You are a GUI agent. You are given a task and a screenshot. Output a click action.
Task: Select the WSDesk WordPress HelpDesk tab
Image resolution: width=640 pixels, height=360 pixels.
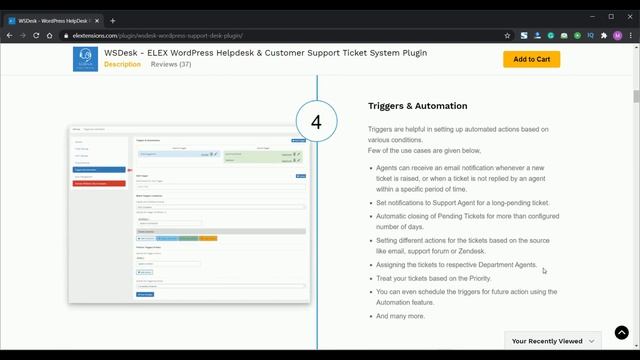(53, 21)
